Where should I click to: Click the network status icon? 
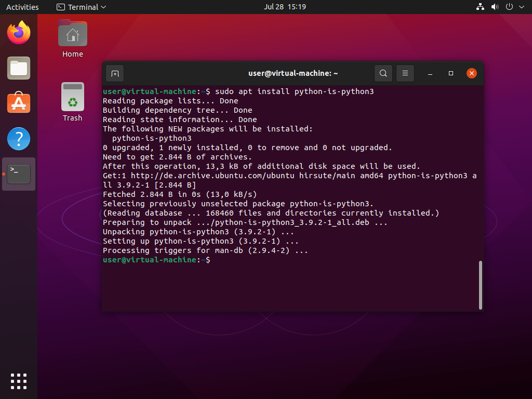480,7
